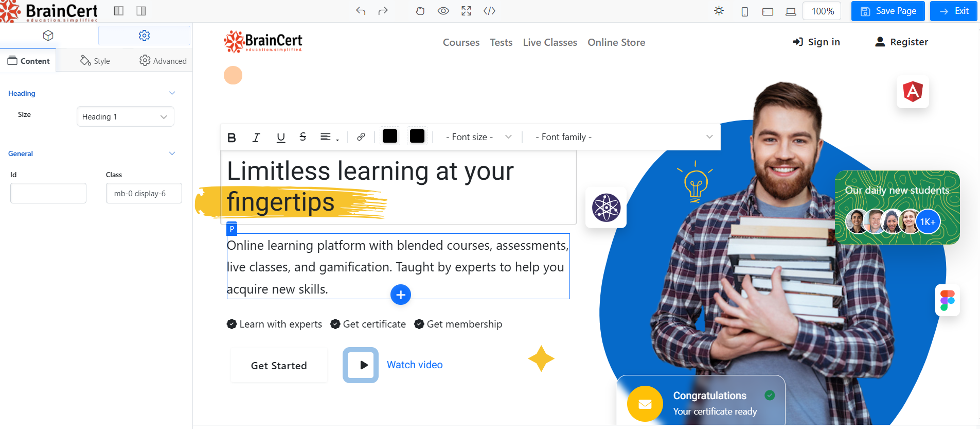This screenshot has height=429, width=980.
Task: Click the Watch video link
Action: 415,365
